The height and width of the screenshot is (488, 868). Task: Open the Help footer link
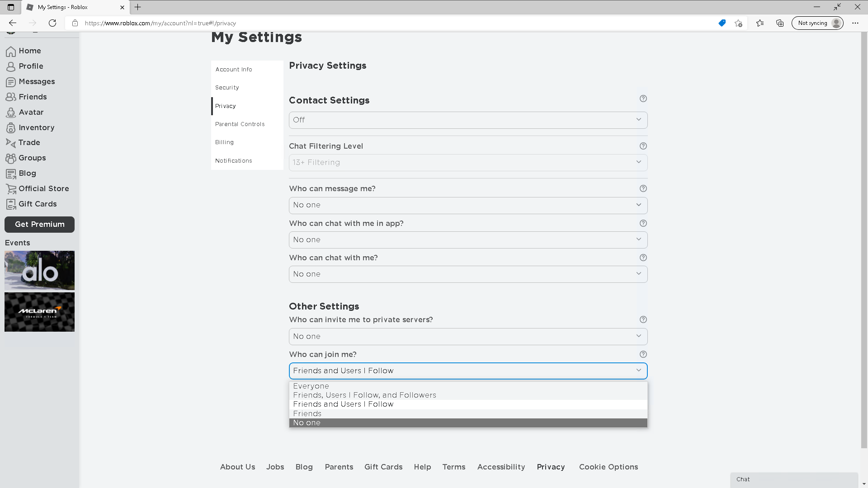pos(422,467)
